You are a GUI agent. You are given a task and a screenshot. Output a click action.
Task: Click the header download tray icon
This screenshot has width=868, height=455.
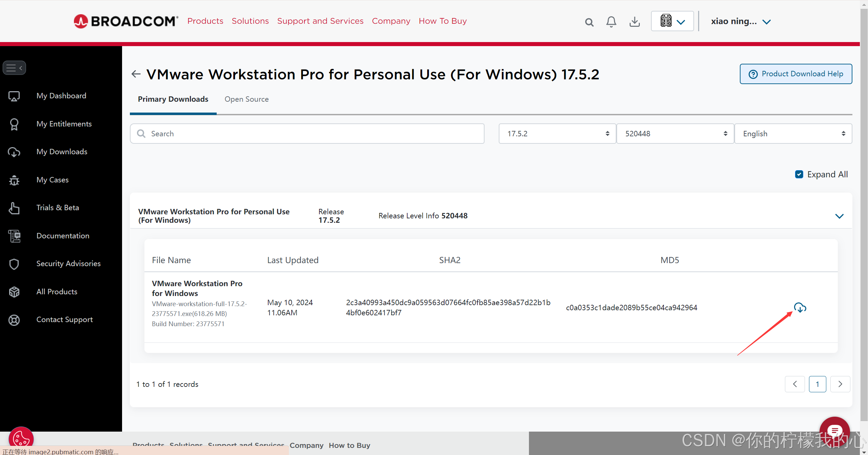635,22
